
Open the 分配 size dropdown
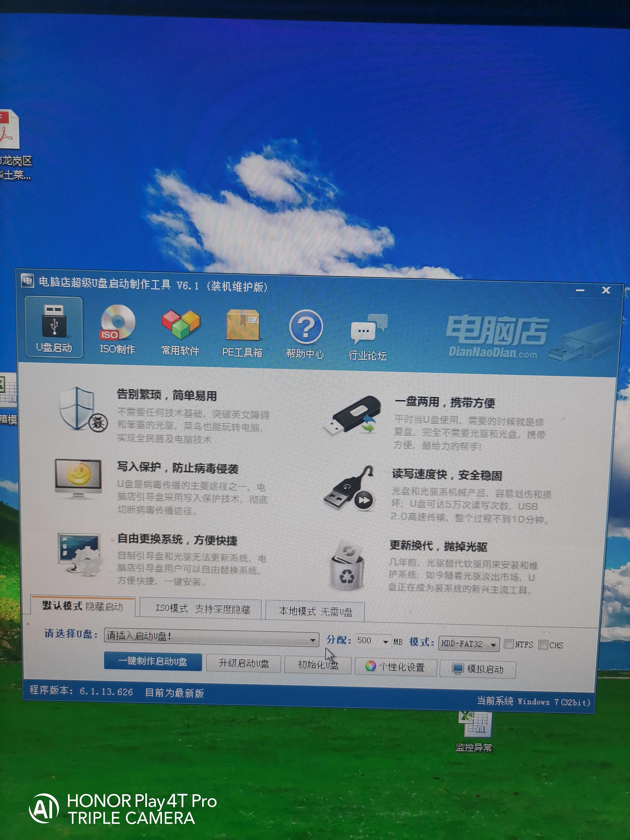coord(386,642)
